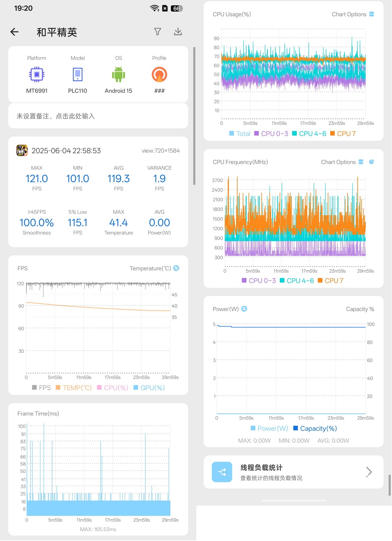Click the orange Profile icon

[159, 74]
